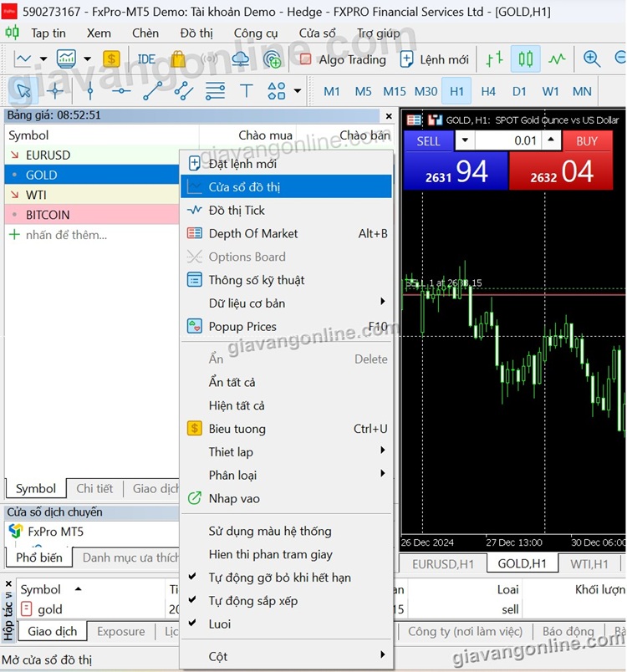The image size is (627, 672).
Task: Click the zoom in magnifier icon
Action: [x=592, y=59]
